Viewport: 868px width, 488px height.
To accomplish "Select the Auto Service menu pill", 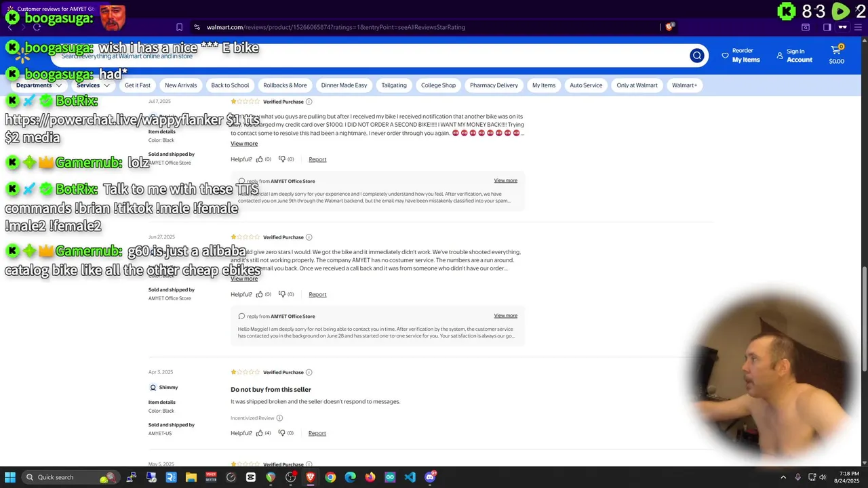I will point(586,85).
